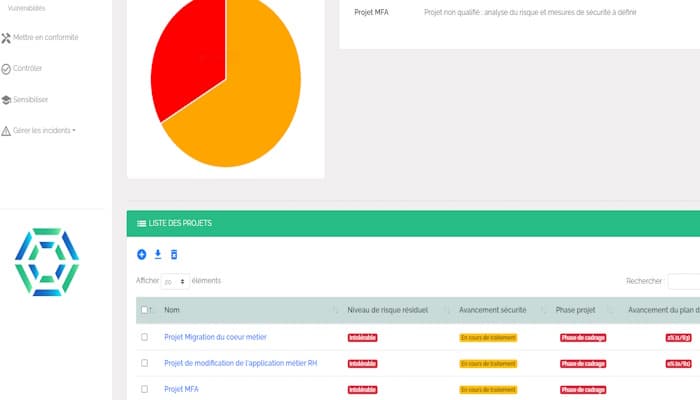
Task: Click the download export icon
Action: pyautogui.click(x=158, y=254)
